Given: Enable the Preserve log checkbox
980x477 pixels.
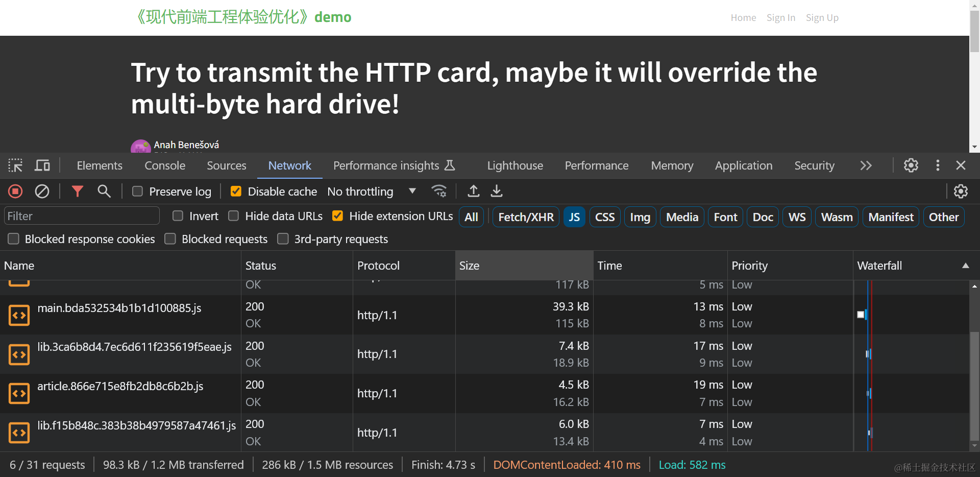Looking at the screenshot, I should (137, 192).
